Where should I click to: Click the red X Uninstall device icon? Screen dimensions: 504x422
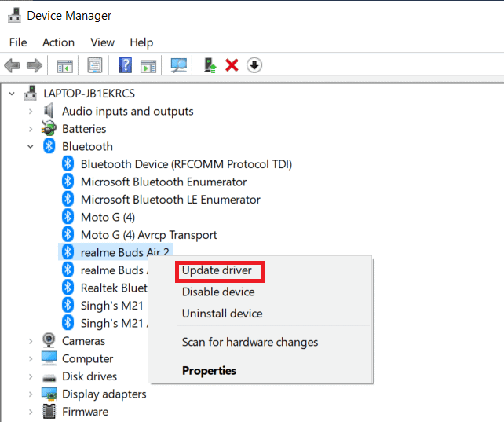232,65
